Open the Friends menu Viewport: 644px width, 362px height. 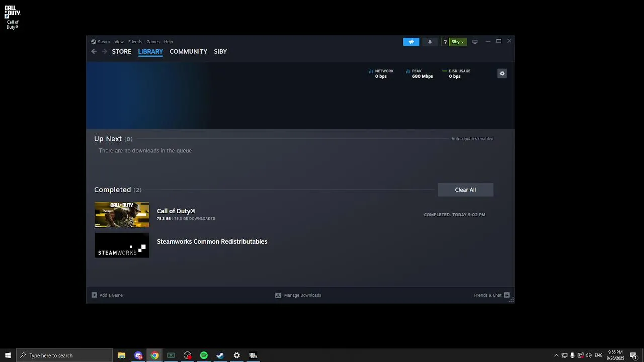click(x=135, y=42)
